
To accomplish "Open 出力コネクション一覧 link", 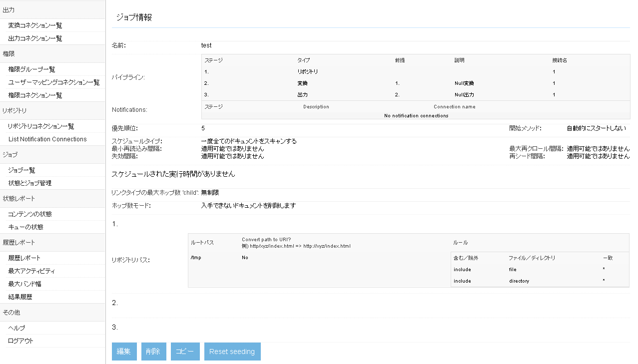I will [x=35, y=38].
